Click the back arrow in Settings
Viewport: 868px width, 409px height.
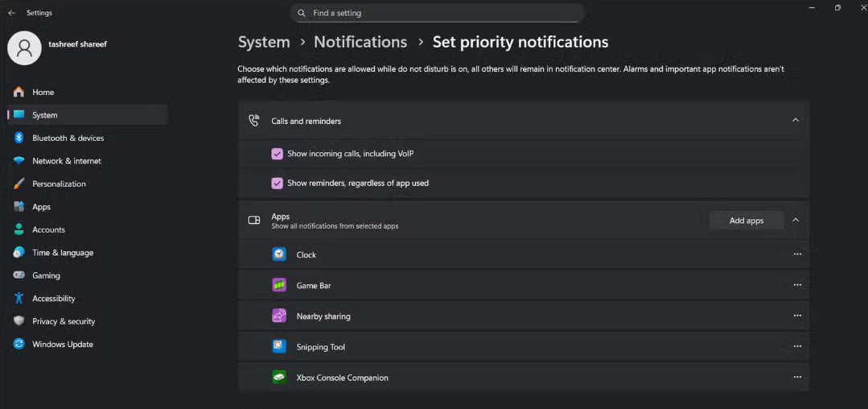point(11,13)
